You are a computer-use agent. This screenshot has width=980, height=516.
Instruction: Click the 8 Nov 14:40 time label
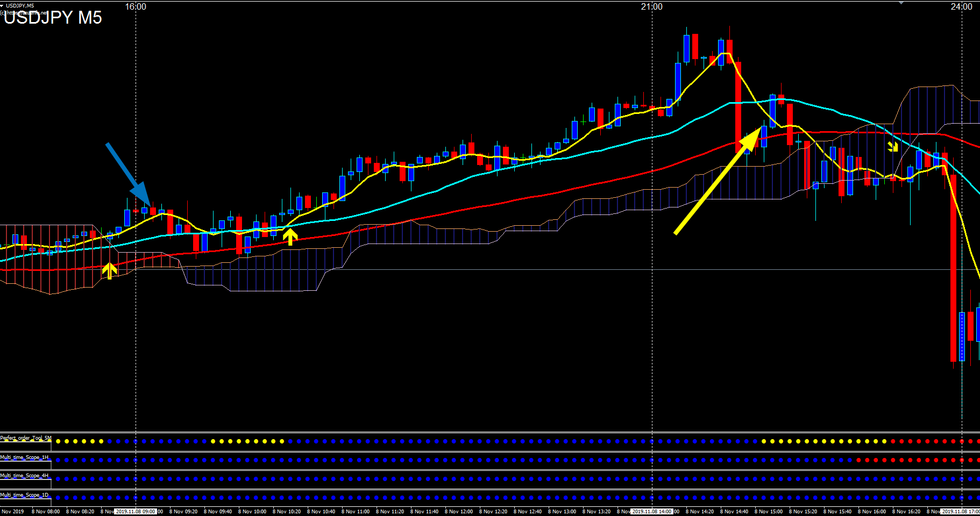(734, 512)
